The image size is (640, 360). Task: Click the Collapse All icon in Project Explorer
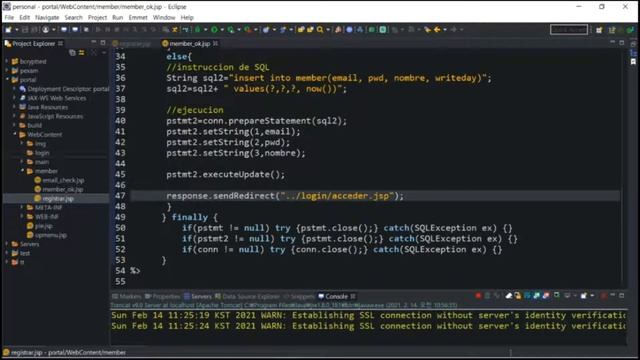tap(72, 53)
